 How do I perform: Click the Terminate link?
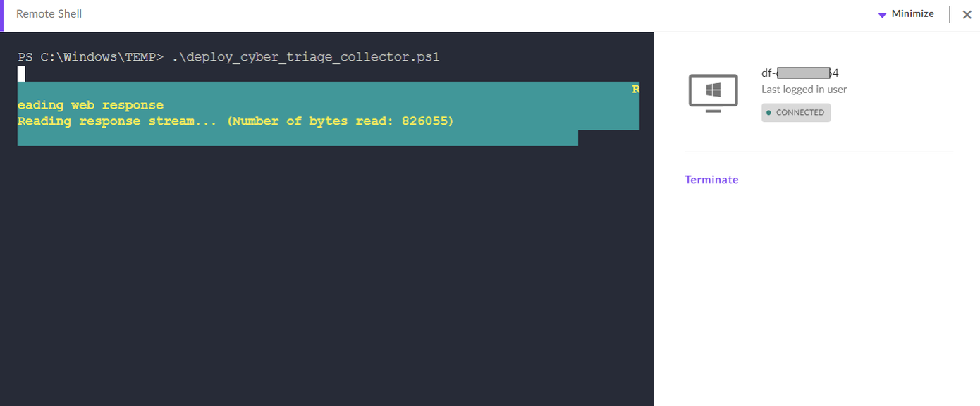click(711, 179)
